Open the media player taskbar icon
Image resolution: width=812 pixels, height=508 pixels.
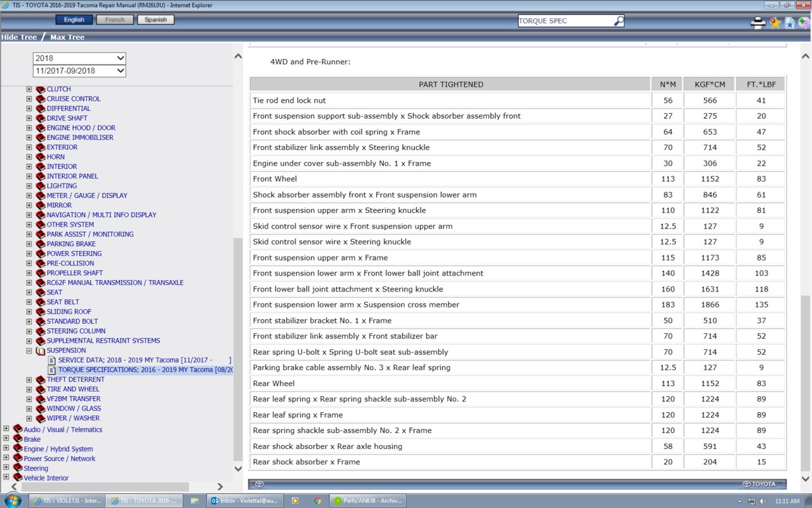point(295,500)
